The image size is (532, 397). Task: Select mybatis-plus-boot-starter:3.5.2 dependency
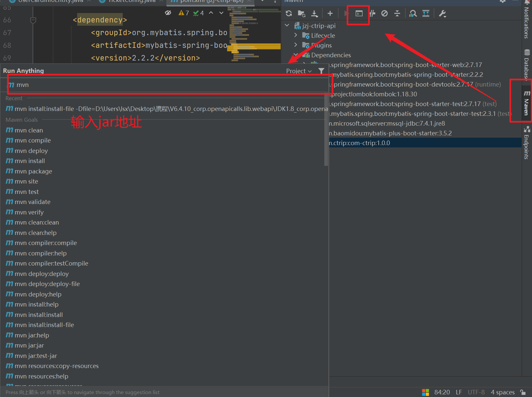(390, 133)
